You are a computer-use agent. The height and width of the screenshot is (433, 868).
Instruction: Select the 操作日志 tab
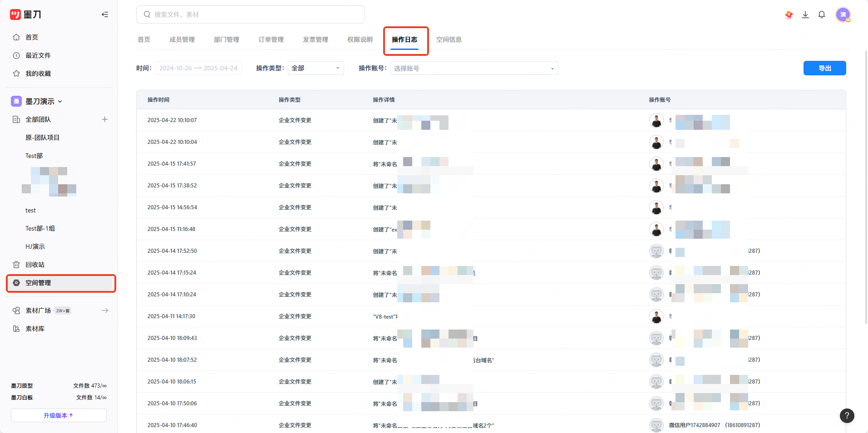tap(404, 39)
